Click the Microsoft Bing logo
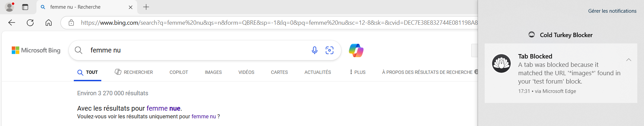Viewport: 644px width, 126px height. coord(36,50)
